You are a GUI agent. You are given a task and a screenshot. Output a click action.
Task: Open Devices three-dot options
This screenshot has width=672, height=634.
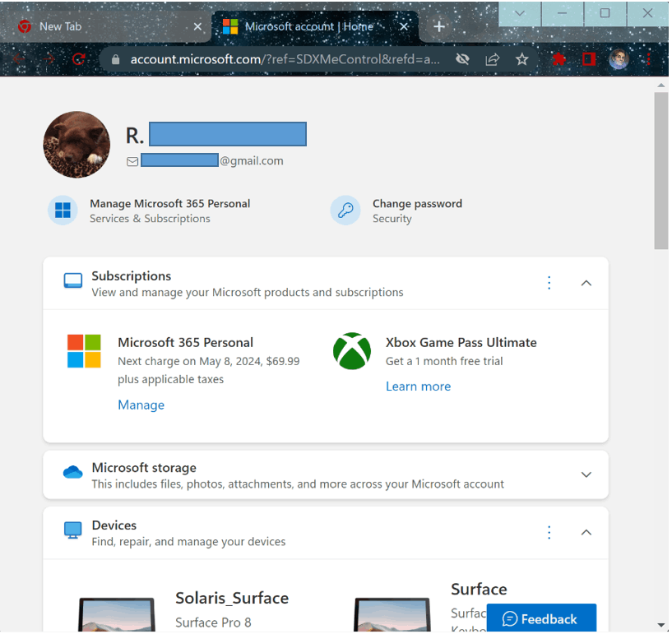(x=549, y=533)
